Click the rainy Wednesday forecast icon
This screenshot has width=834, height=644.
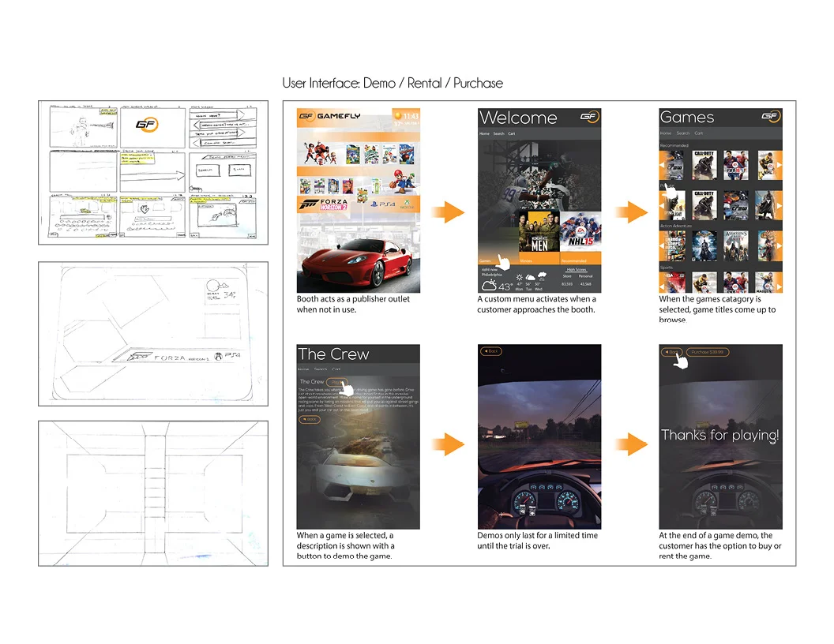click(x=542, y=276)
